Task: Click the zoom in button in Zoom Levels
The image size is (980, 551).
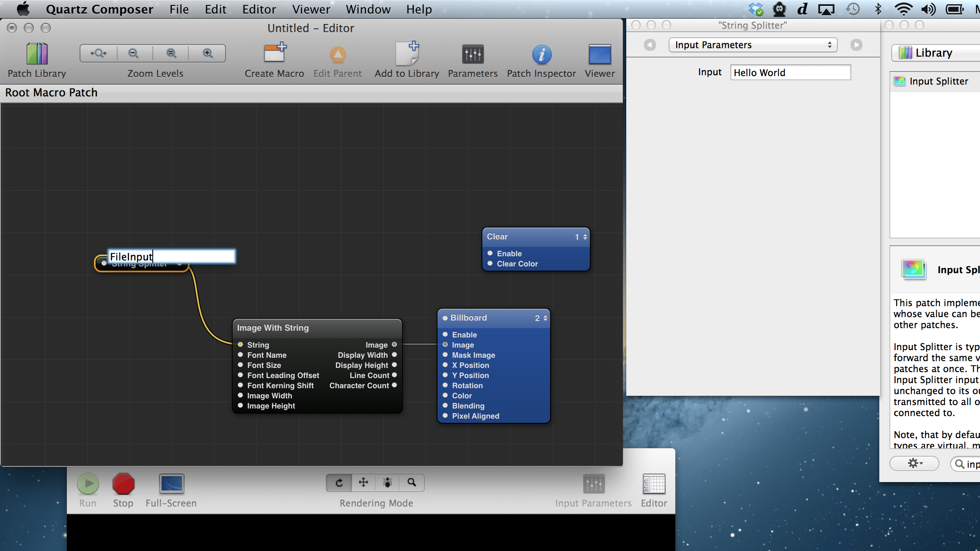Action: coord(207,53)
